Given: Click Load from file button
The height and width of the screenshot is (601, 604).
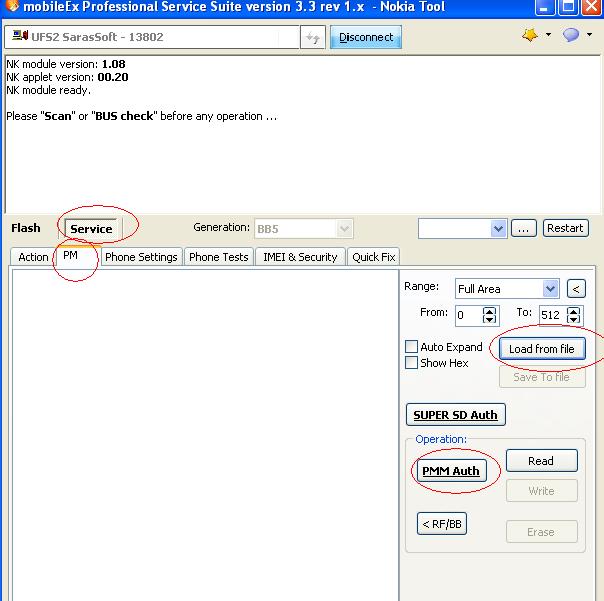Looking at the screenshot, I should pyautogui.click(x=542, y=349).
